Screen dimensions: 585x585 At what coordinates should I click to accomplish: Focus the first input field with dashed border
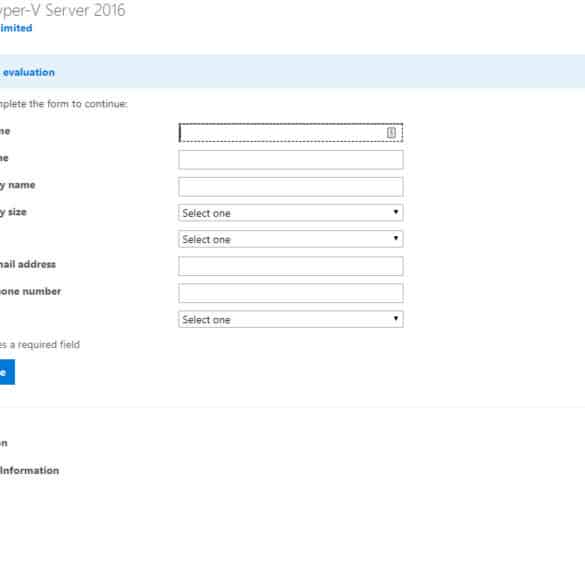tap(291, 132)
